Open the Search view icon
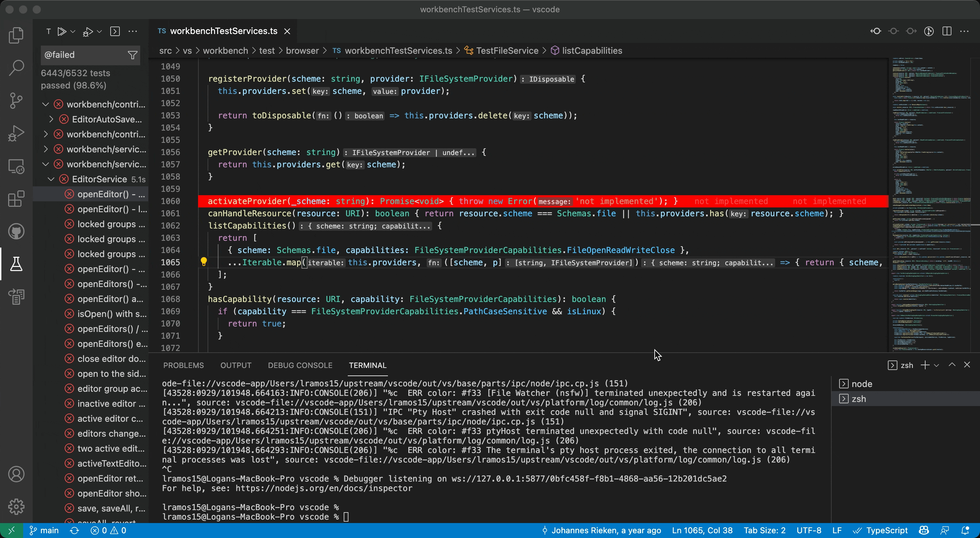Viewport: 980px width, 538px height. click(x=16, y=68)
